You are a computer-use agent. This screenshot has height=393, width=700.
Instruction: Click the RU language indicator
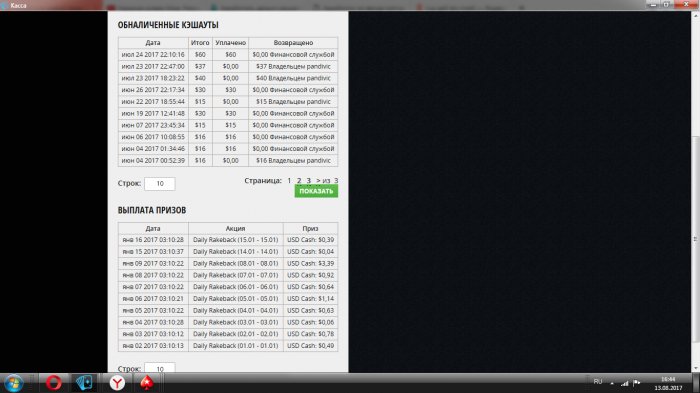tap(598, 382)
